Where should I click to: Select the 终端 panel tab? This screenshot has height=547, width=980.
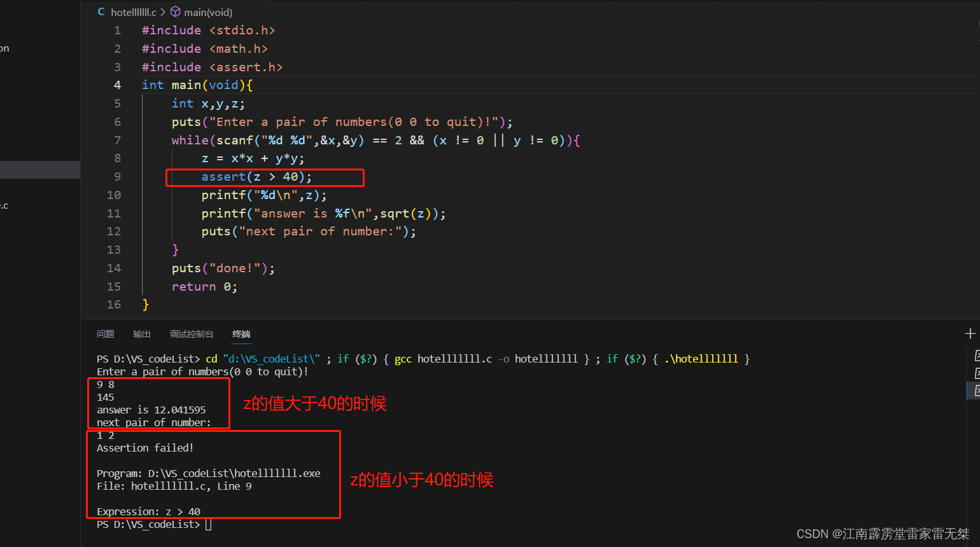(241, 334)
